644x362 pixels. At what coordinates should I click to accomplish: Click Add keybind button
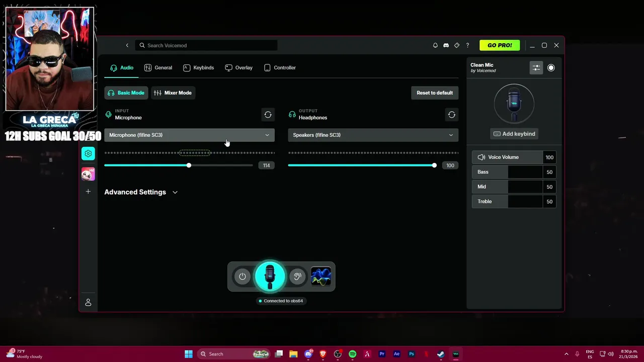tap(514, 134)
